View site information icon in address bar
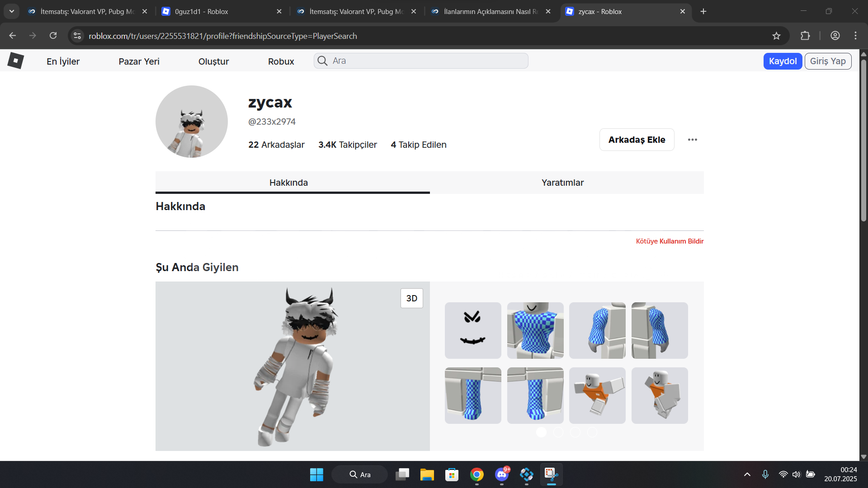The image size is (868, 488). [77, 36]
